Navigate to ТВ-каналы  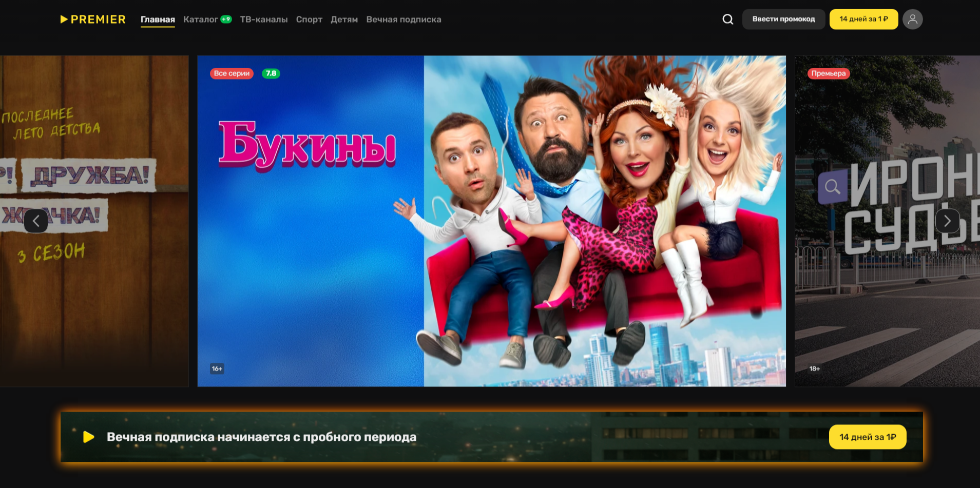[264, 19]
